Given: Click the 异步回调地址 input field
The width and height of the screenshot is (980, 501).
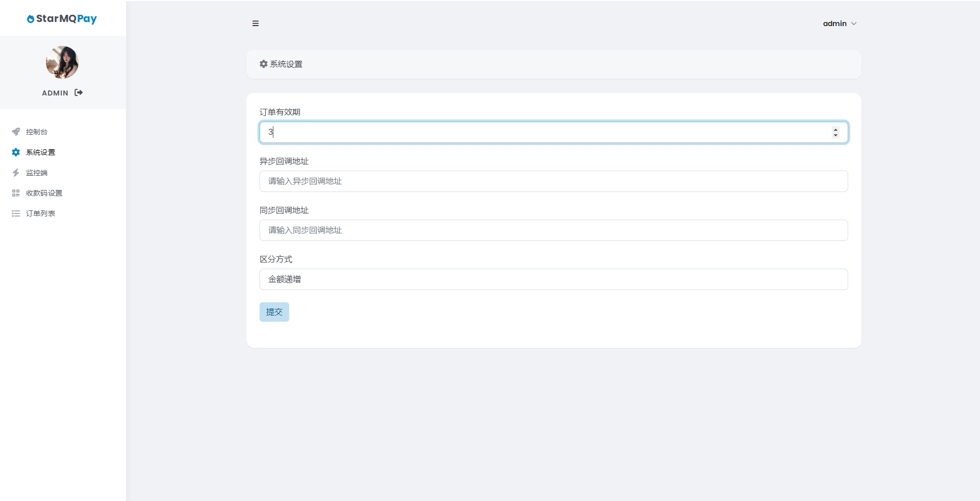Looking at the screenshot, I should click(553, 181).
